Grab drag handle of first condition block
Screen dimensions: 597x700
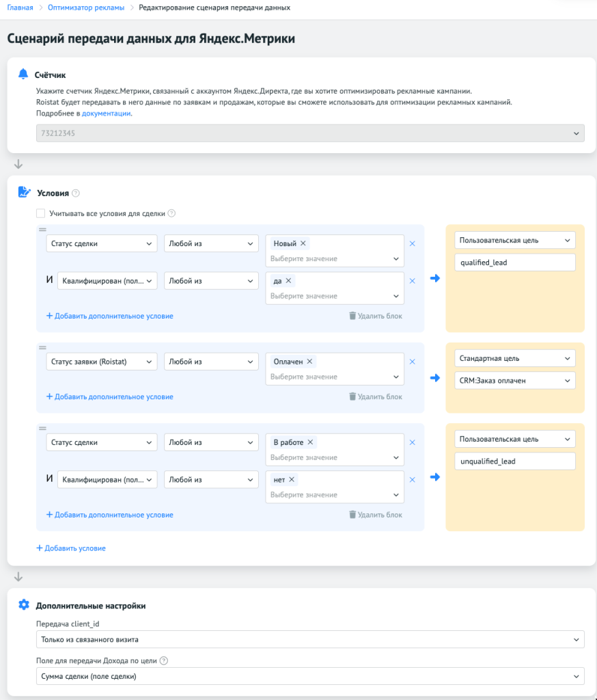(42, 229)
